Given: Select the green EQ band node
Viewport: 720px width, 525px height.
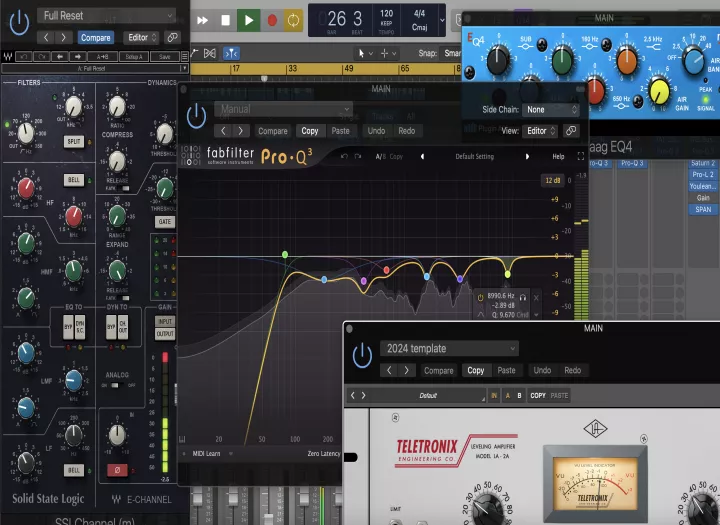Looking at the screenshot, I should pos(285,254).
